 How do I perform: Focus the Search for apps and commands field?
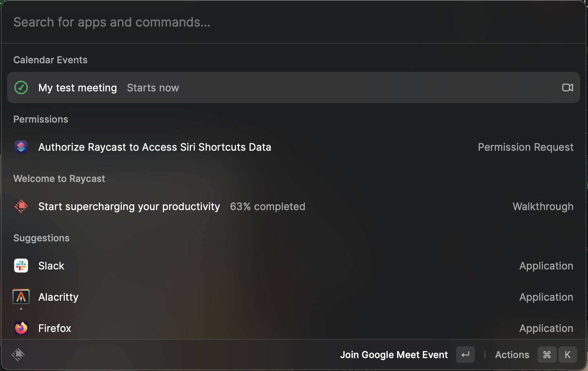coord(294,22)
